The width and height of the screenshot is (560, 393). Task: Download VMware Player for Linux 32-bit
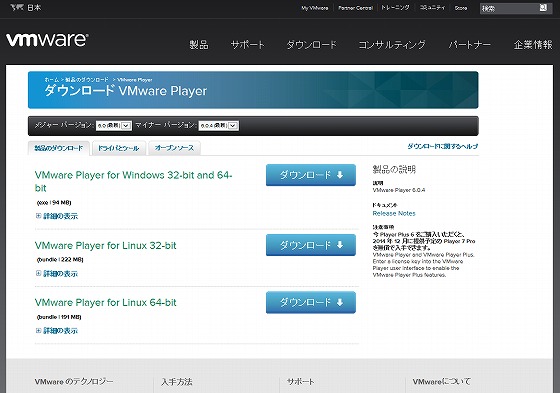(x=311, y=245)
